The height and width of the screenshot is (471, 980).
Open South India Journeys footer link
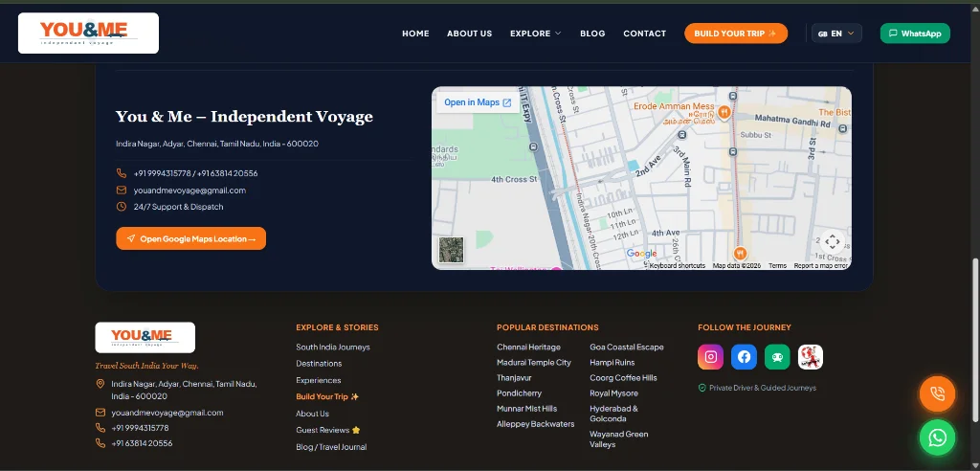pos(333,348)
